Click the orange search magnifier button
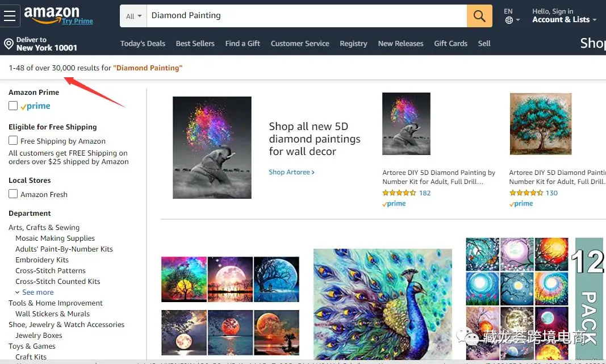Image resolution: width=606 pixels, height=364 pixels. 479,16
